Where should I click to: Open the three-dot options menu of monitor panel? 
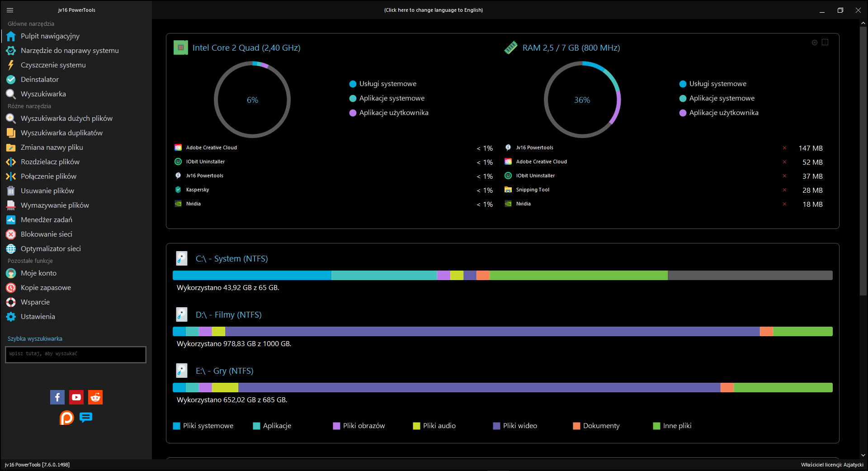click(825, 42)
